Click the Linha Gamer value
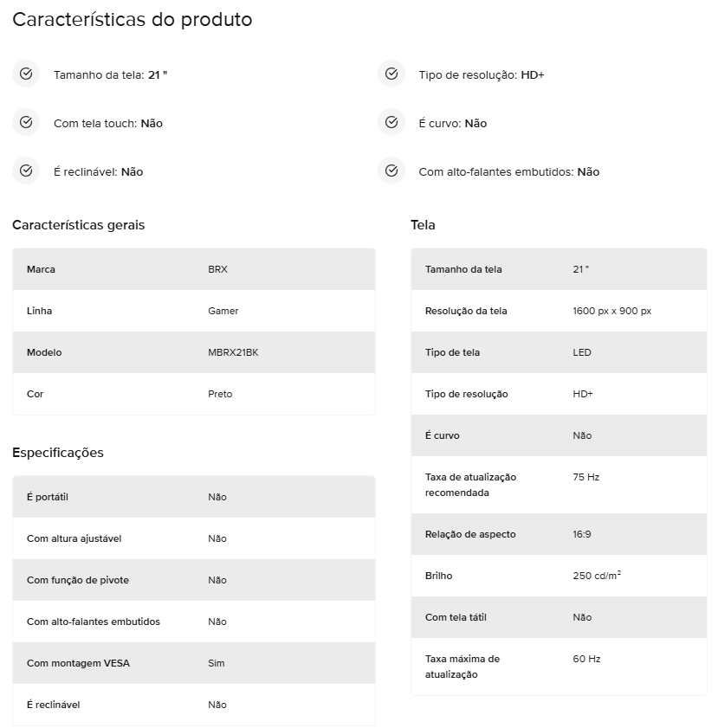 coord(223,311)
